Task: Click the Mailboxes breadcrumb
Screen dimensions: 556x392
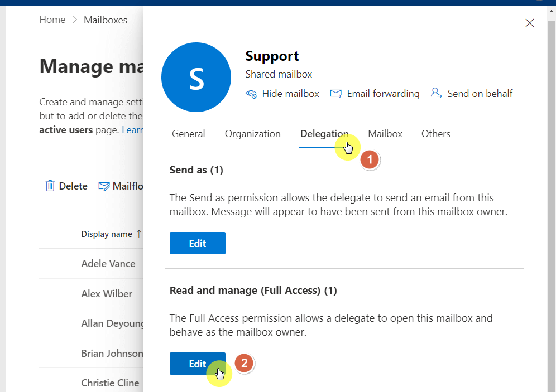Action: point(106,20)
